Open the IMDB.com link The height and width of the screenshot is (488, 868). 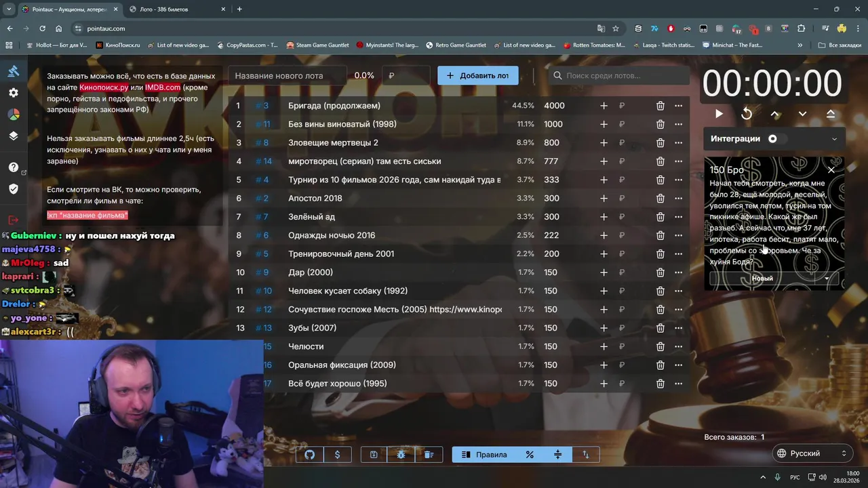(163, 87)
